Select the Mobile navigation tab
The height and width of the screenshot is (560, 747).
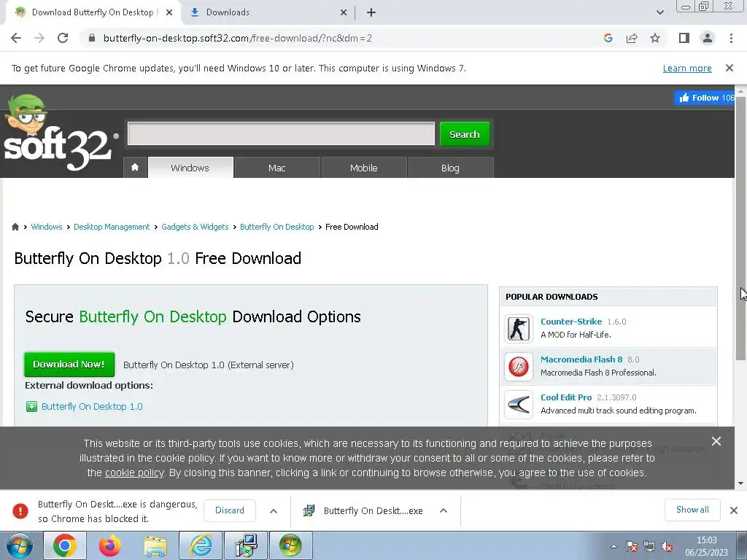[363, 168]
